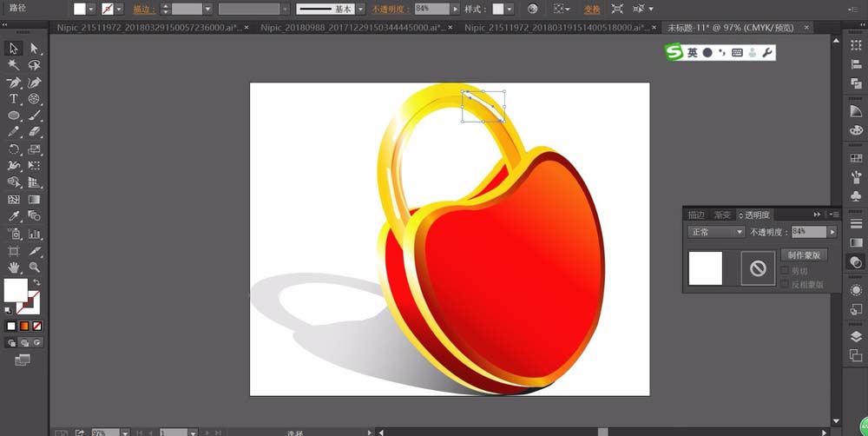Toggle the 剪切 (Clip) checkbox

click(785, 271)
